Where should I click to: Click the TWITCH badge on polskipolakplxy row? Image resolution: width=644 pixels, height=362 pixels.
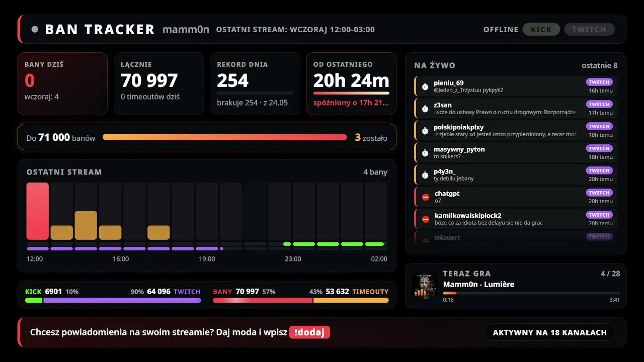pos(599,126)
